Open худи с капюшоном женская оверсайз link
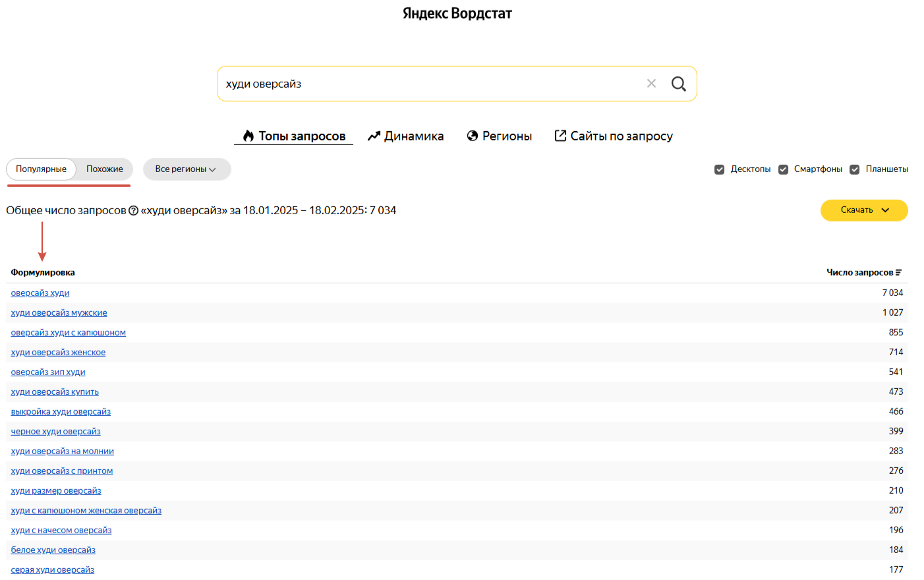The height and width of the screenshot is (580, 924). click(86, 510)
